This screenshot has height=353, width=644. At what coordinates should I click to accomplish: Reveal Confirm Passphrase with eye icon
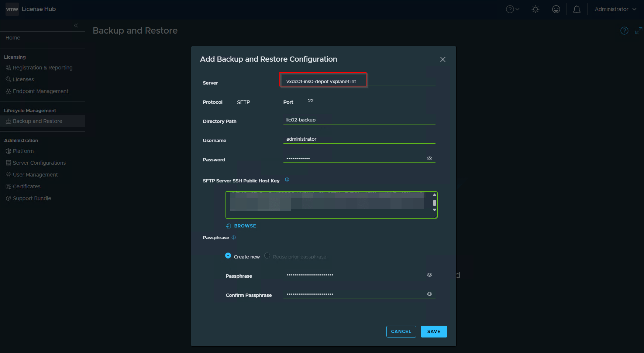tap(429, 294)
